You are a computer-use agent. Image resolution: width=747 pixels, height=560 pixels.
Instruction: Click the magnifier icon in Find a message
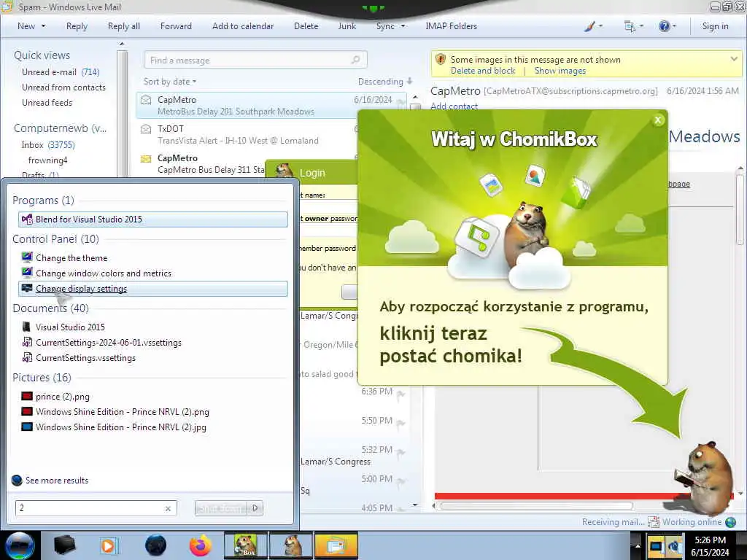tap(356, 60)
